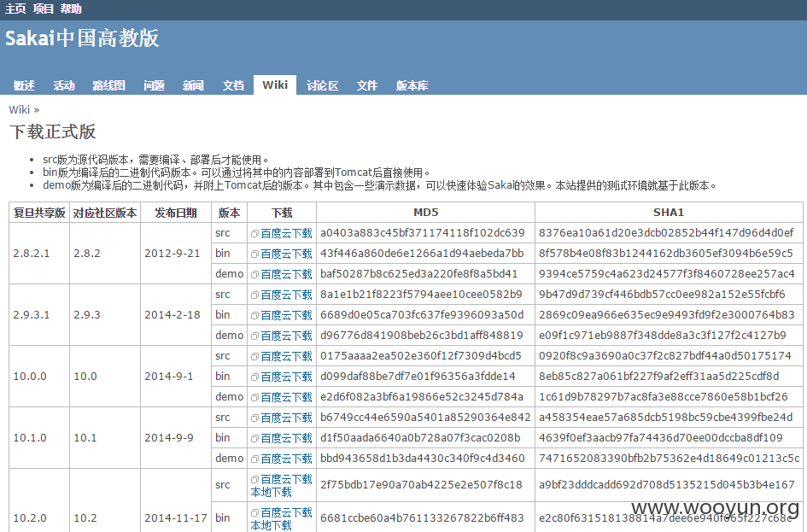This screenshot has width=807, height=532.
Task: Click MD5 hash starting with 8a1e1b21f822
Action: pyautogui.click(x=421, y=295)
